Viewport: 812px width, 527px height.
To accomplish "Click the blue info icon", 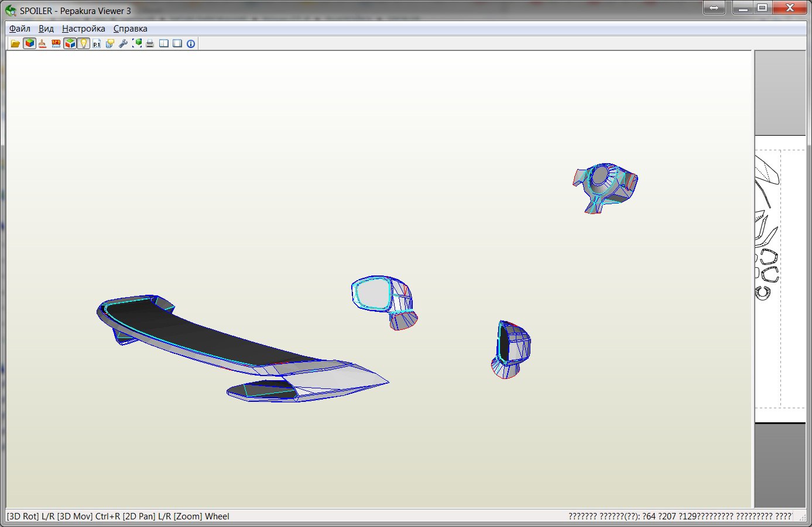I will (191, 43).
